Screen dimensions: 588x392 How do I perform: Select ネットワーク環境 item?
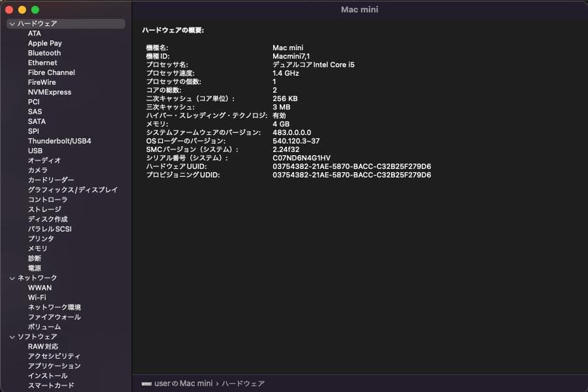[54, 307]
